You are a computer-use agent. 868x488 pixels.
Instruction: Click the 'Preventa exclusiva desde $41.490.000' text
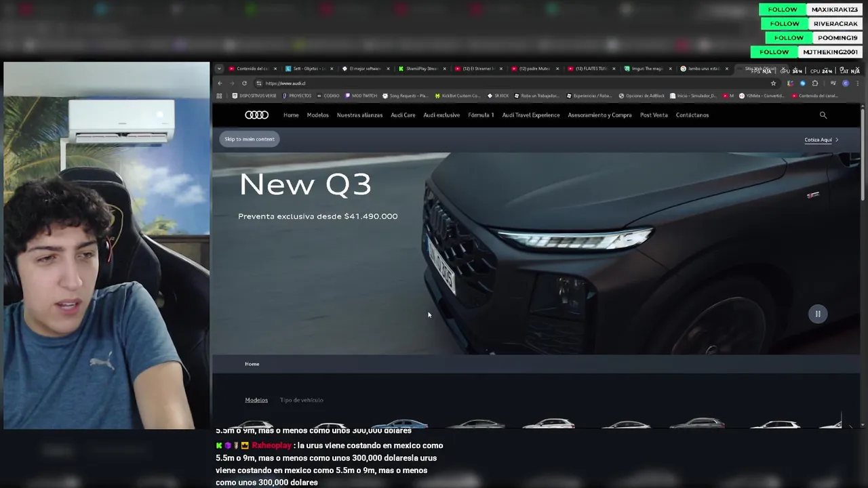(x=318, y=216)
